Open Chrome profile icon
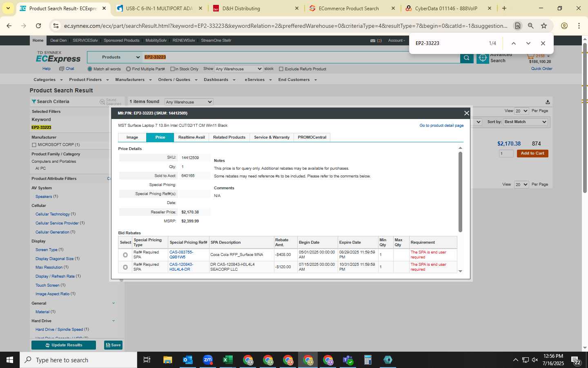The height and width of the screenshot is (368, 588). (x=564, y=26)
